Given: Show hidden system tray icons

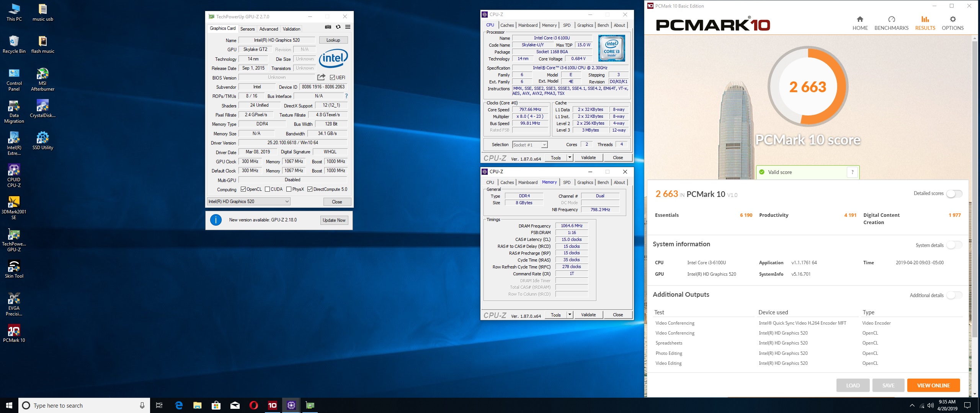Looking at the screenshot, I should (912, 405).
